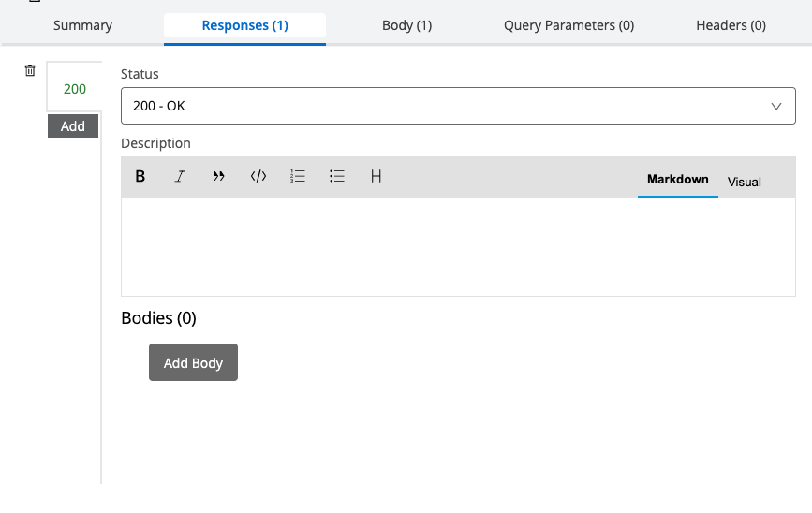Switch to the Body (1) tab

point(406,25)
